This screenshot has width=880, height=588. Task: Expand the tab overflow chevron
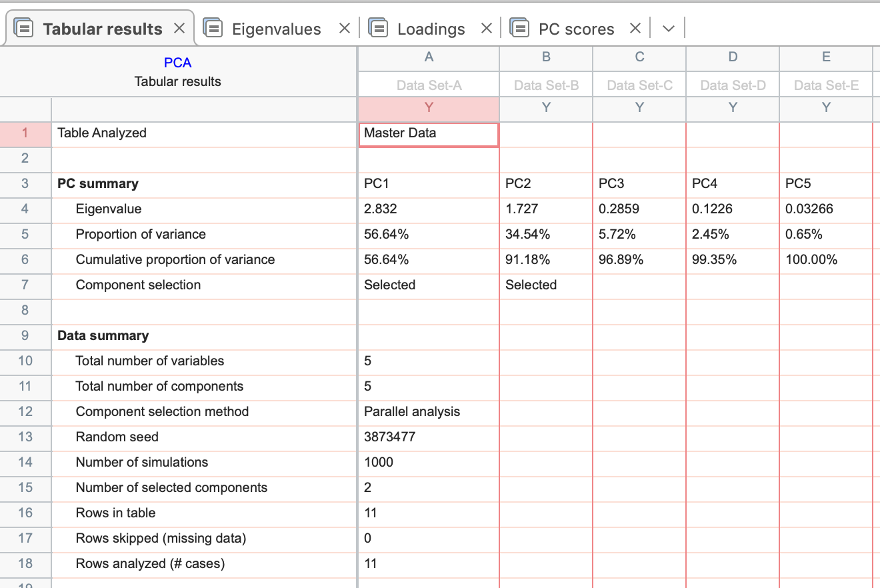pos(669,29)
